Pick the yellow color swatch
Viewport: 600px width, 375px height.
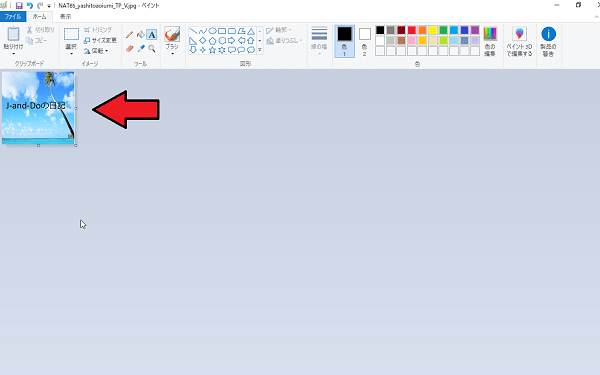pos(433,30)
